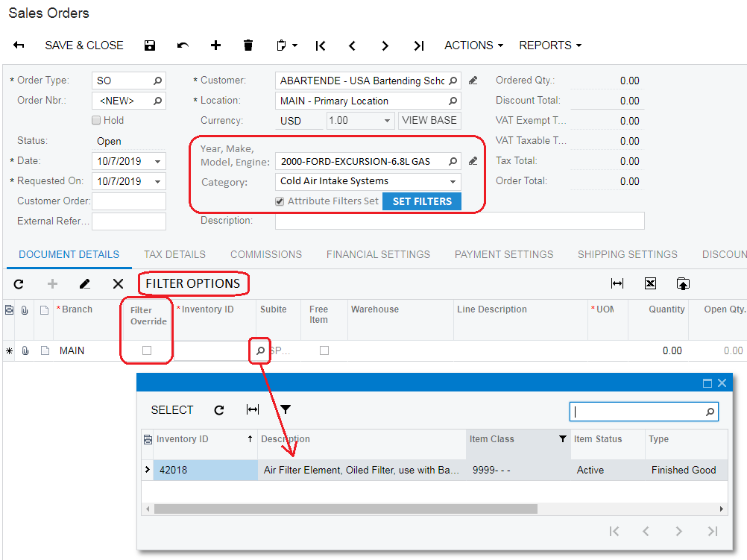Open Year Make Model Engine lookup
Viewport: 747px width, 560px height.
pyautogui.click(x=453, y=162)
